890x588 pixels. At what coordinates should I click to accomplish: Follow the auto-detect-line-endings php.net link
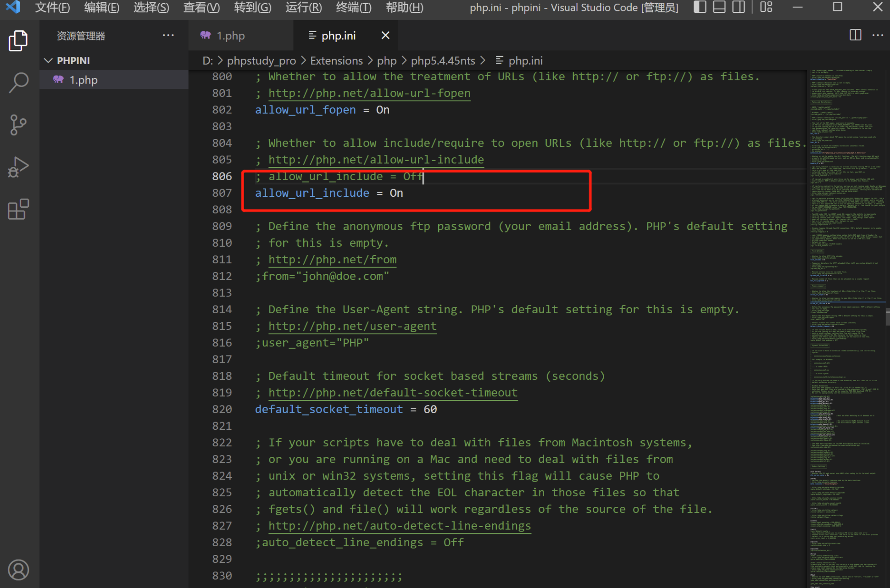400,526
